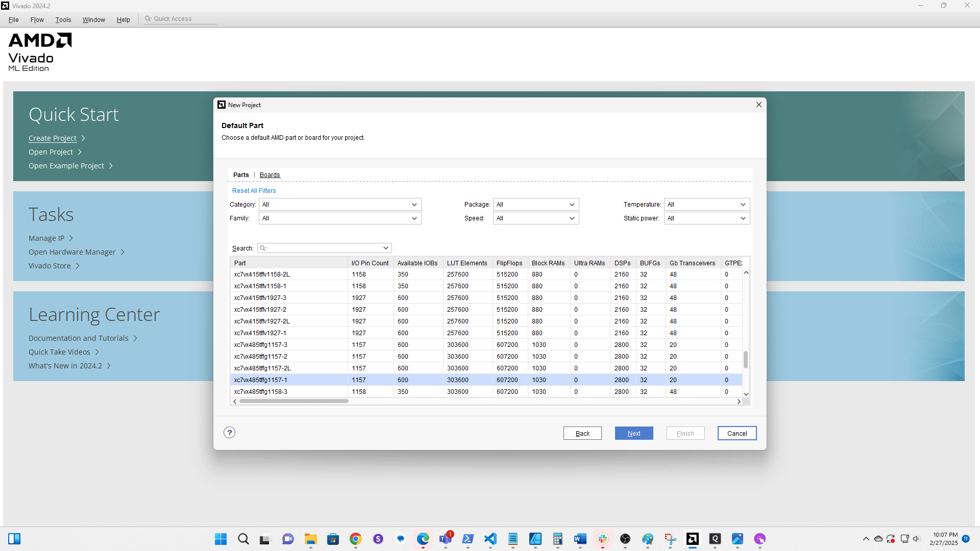Click the Windows Start button
The width and height of the screenshot is (980, 551).
(220, 539)
